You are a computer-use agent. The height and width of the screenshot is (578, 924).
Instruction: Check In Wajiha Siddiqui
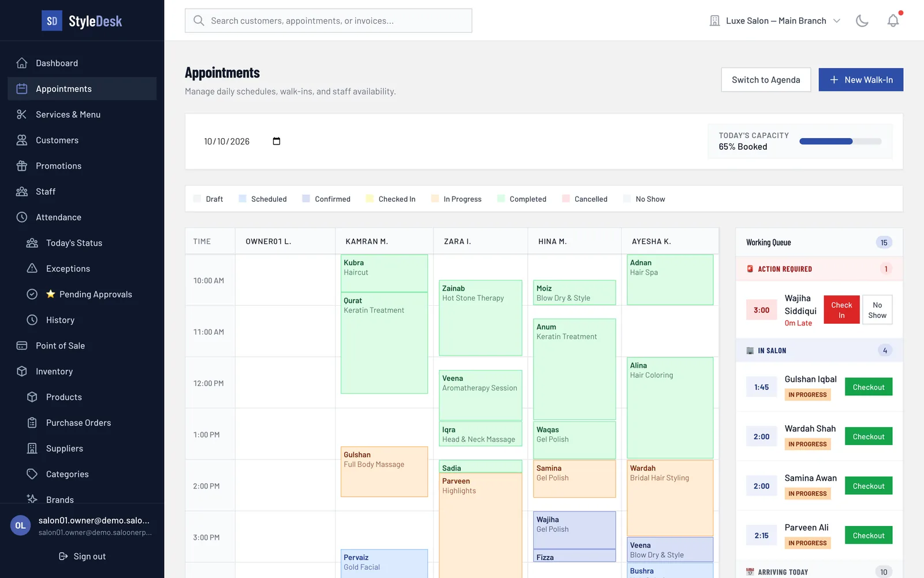click(x=841, y=310)
